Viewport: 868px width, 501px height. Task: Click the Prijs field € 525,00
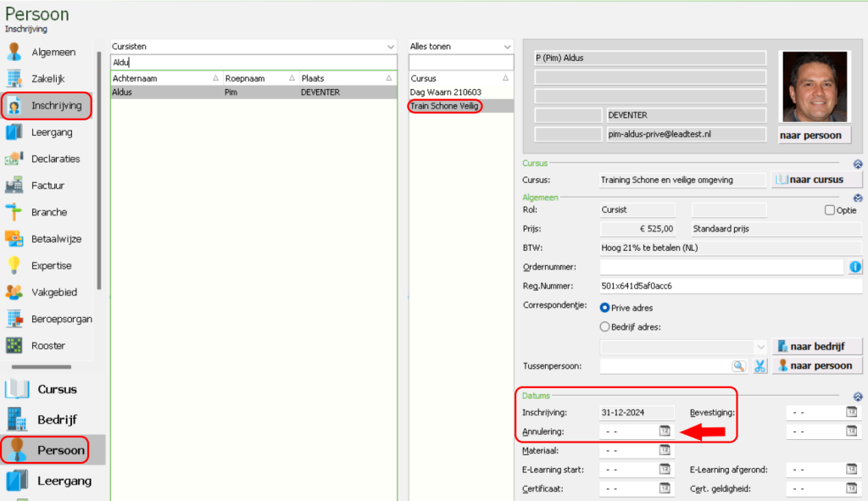click(x=637, y=229)
